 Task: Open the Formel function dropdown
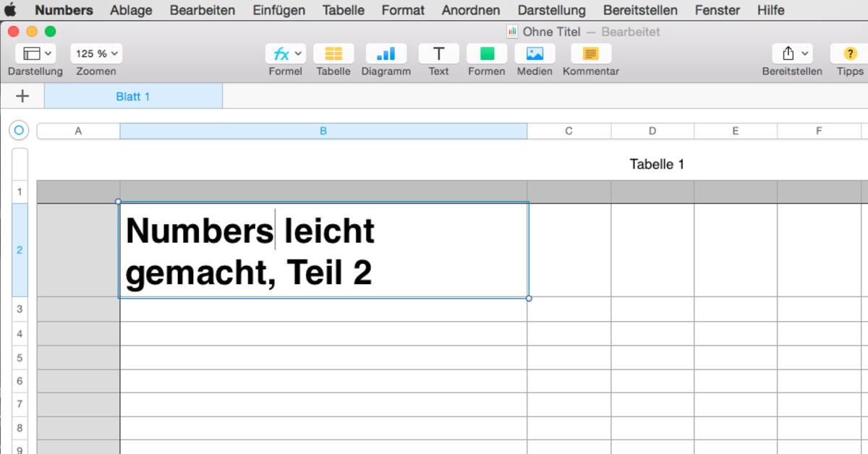[x=286, y=53]
